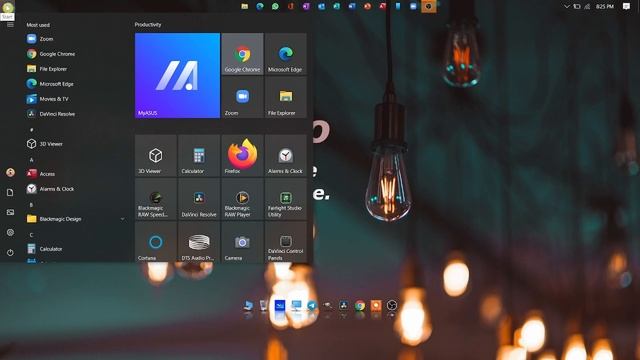Open Microsoft Edge from the top taskbar
The image size is (640, 360).
click(260, 6)
